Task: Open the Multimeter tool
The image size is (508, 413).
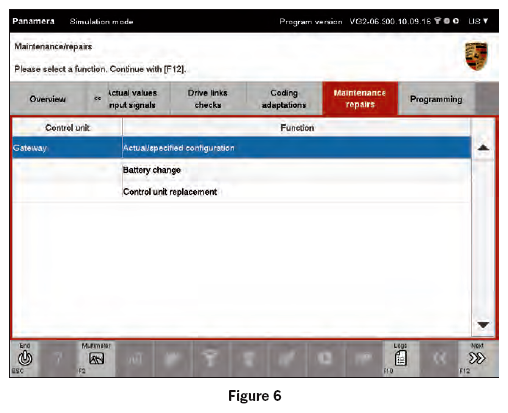Action: 97,359
